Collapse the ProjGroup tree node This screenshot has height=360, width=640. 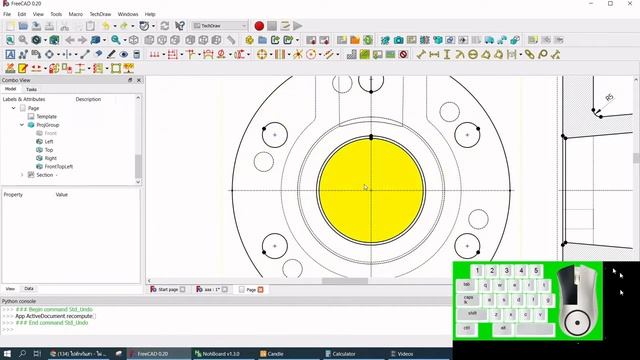coord(22,125)
